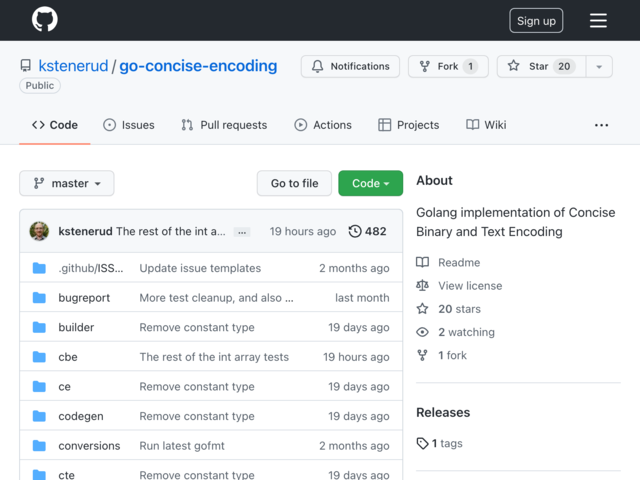Click the fork icon beside 1 fork
Screen dimensions: 640x480
coord(422,356)
